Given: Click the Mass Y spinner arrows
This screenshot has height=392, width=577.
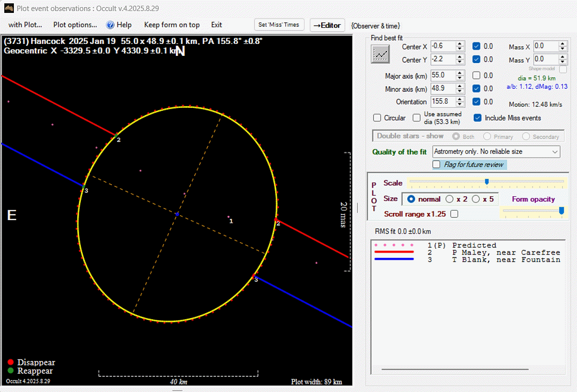Looking at the screenshot, I should (x=563, y=60).
